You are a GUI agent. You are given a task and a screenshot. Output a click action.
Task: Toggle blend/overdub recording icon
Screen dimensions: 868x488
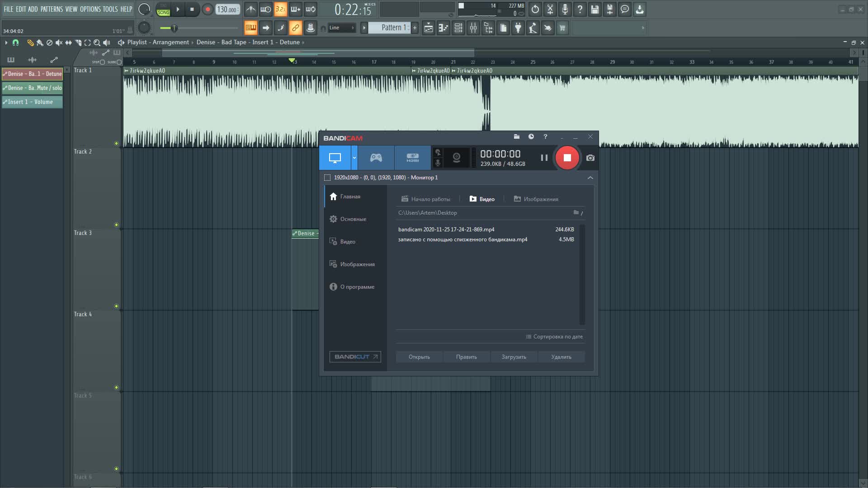[295, 9]
